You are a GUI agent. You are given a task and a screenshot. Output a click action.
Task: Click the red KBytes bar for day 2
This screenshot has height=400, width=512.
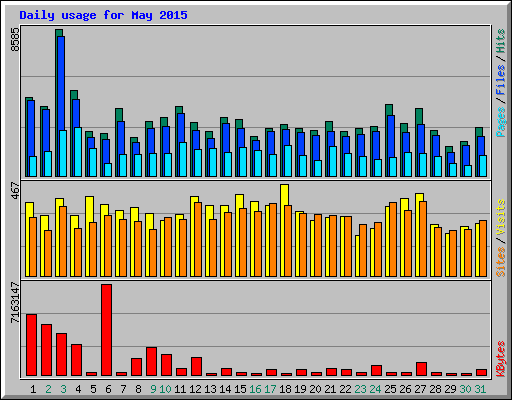[x=47, y=350]
